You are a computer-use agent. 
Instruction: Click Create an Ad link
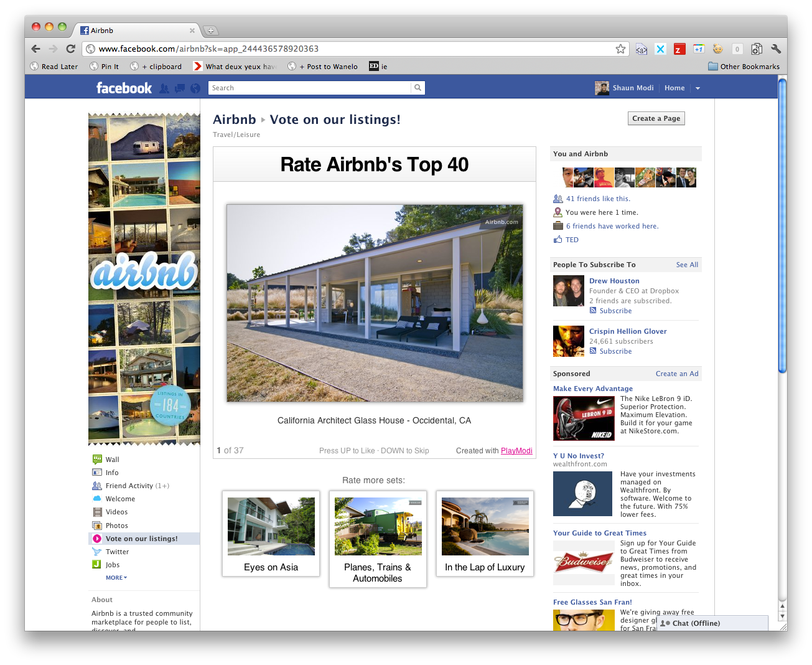click(x=677, y=374)
